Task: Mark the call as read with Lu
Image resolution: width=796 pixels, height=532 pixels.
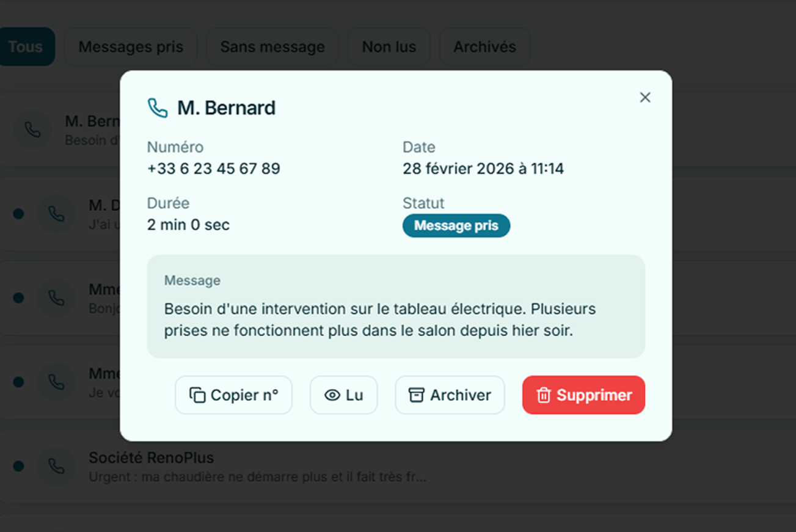Action: tap(343, 395)
